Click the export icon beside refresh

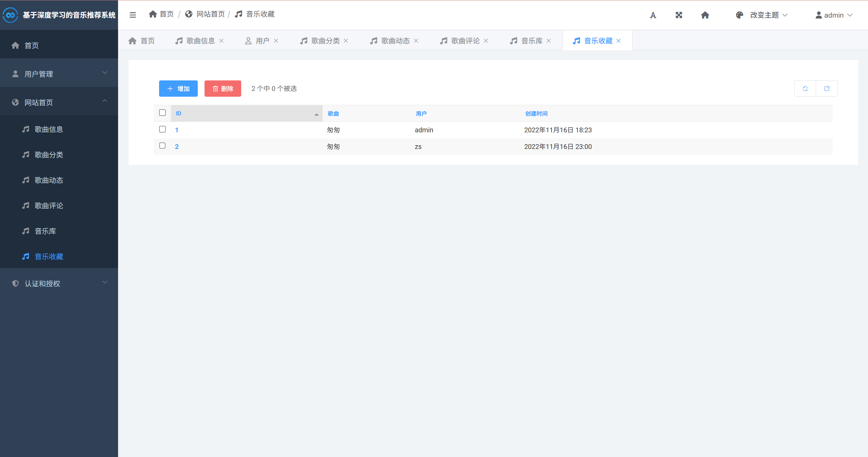(x=827, y=89)
